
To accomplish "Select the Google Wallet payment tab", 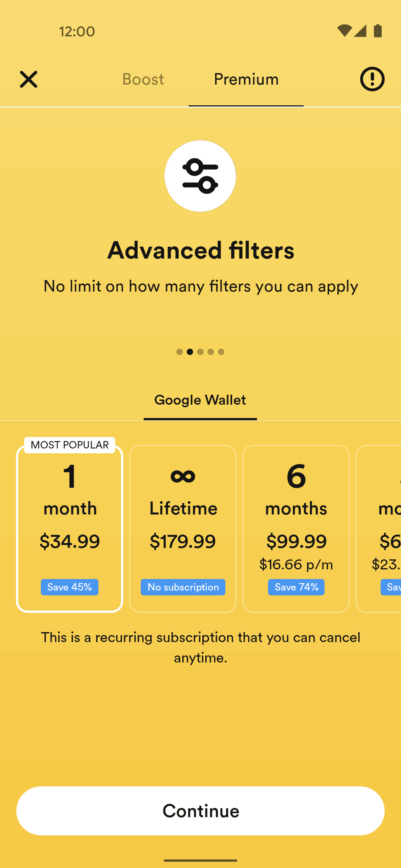I will pos(200,400).
